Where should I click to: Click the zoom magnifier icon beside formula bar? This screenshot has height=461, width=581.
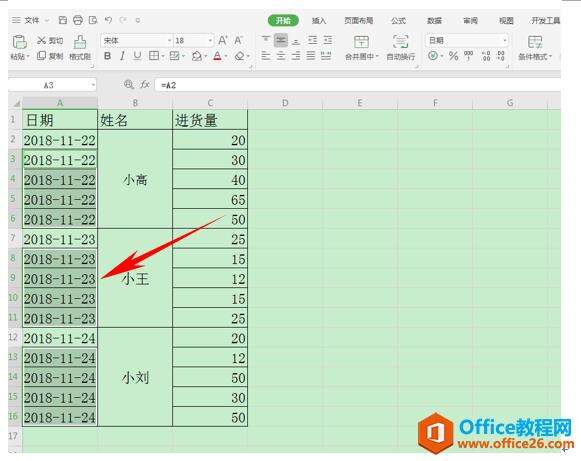(129, 85)
